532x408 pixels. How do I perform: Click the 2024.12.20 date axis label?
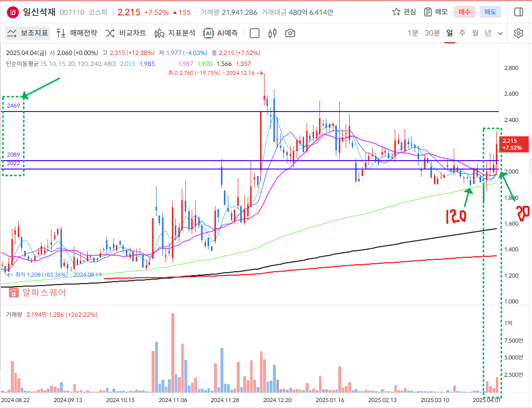click(277, 400)
